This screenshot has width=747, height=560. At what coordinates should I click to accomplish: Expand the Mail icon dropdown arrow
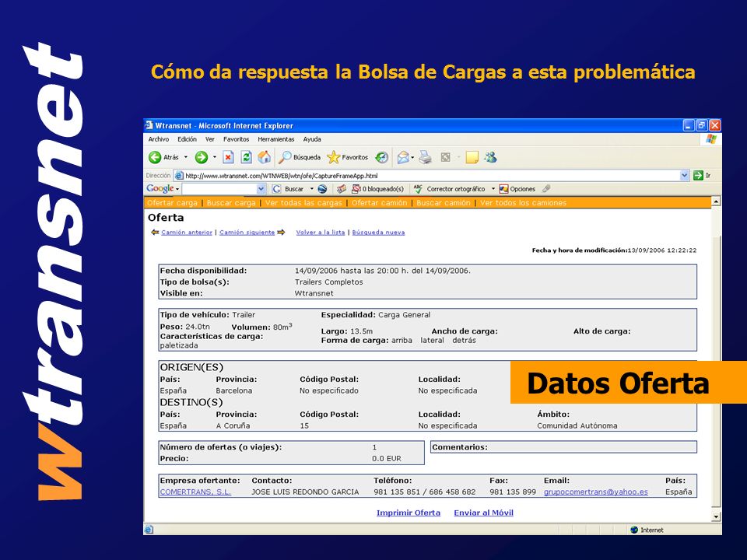(412, 157)
